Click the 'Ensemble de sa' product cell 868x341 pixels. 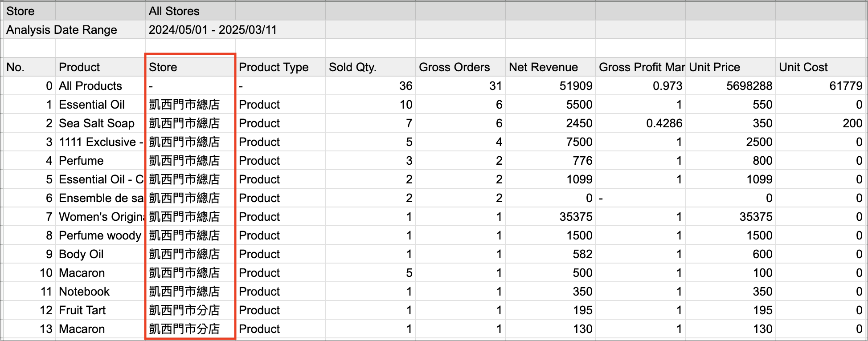pos(101,198)
